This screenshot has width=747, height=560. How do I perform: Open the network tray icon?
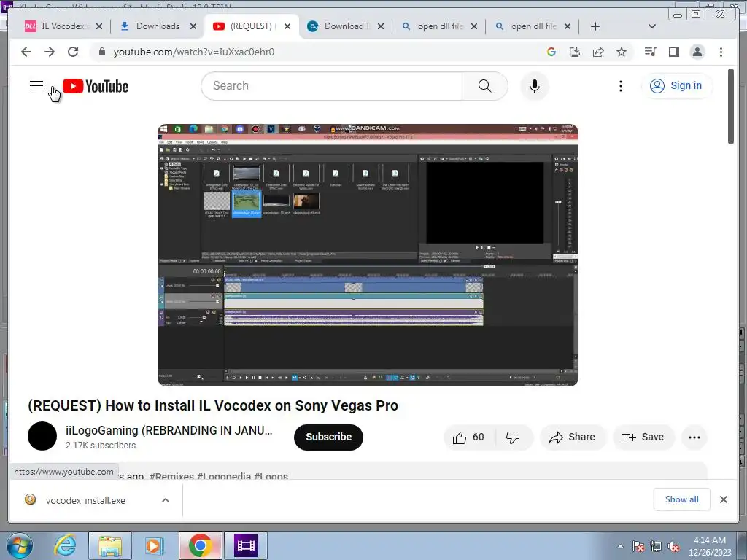point(656,546)
